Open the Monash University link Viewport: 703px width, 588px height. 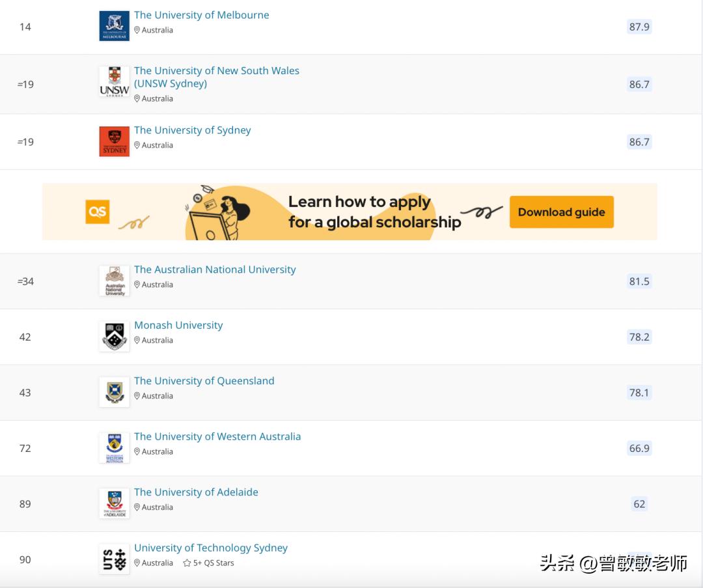178,325
